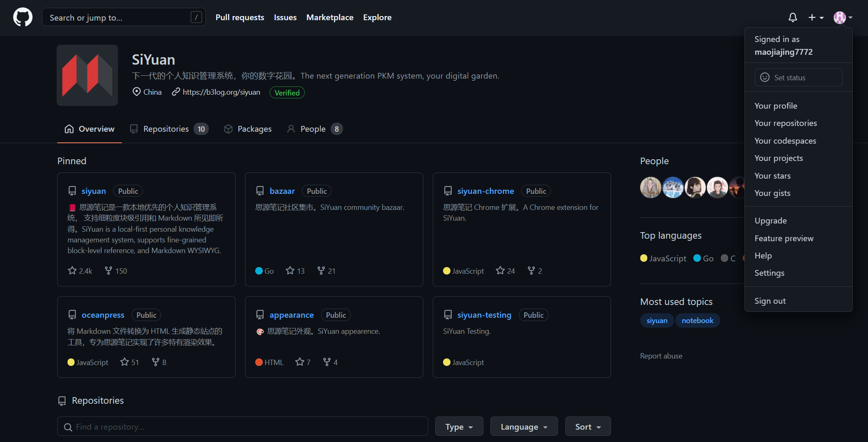
Task: Open the notifications bell
Action: (792, 17)
